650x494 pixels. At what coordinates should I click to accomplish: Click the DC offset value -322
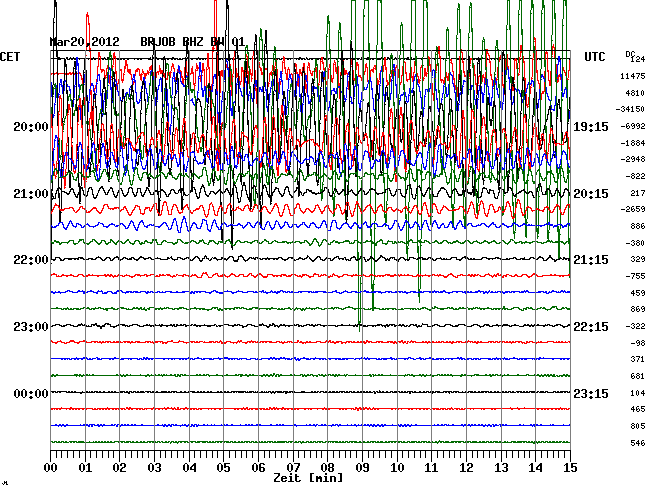635,326
